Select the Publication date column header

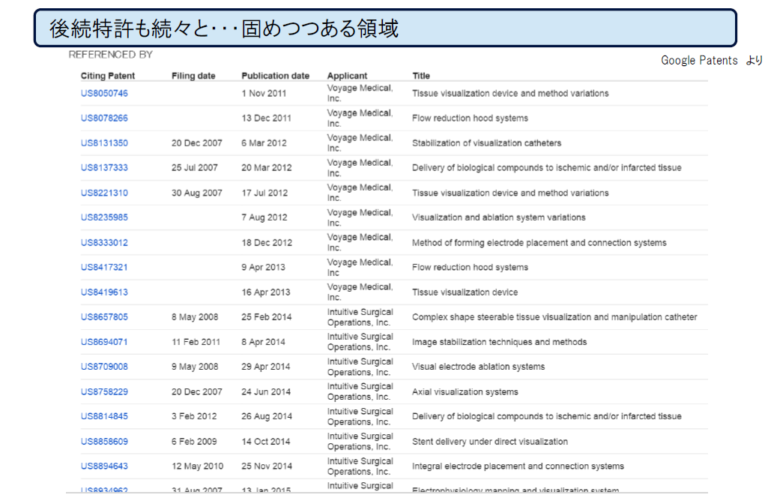(x=275, y=76)
